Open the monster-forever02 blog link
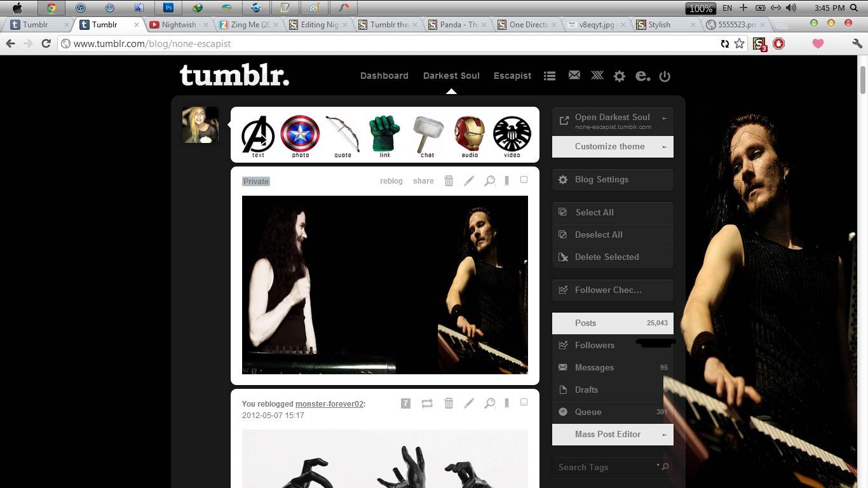 330,404
